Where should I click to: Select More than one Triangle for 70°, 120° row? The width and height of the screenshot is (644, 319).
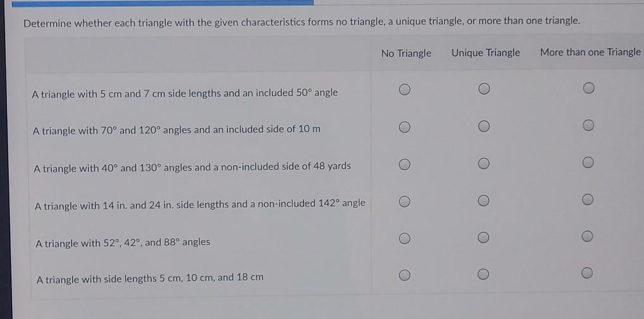point(588,126)
